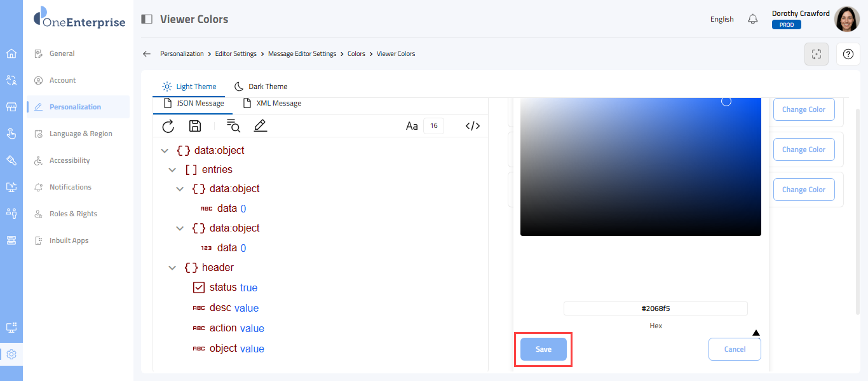Collapse the entries array node
The width and height of the screenshot is (868, 381).
click(172, 170)
